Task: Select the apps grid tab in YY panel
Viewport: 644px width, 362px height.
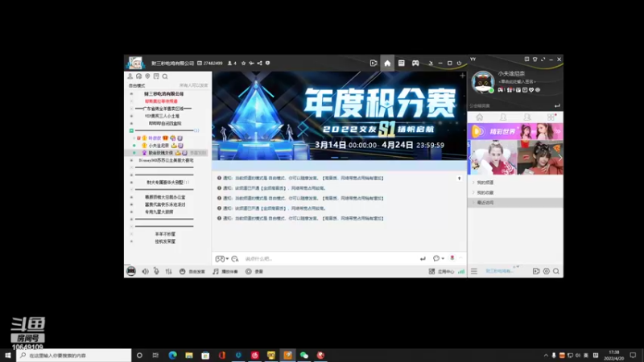Action: (x=551, y=117)
